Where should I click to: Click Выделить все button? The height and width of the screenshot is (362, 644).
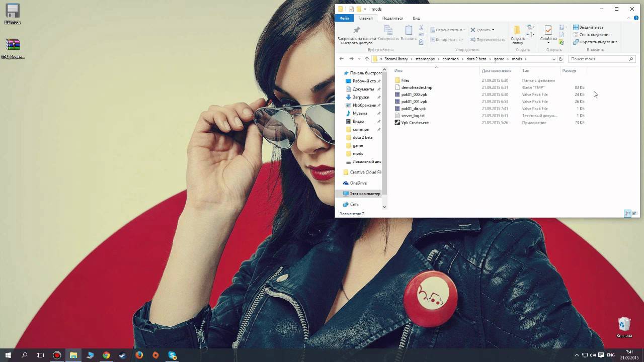pos(588,27)
